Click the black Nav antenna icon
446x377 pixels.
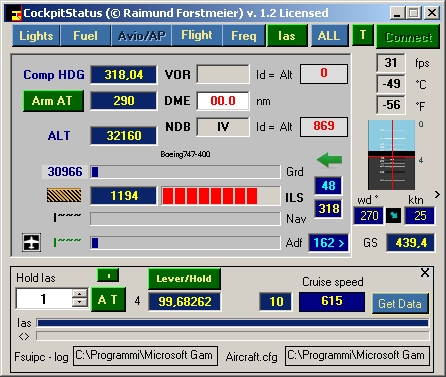(67, 217)
